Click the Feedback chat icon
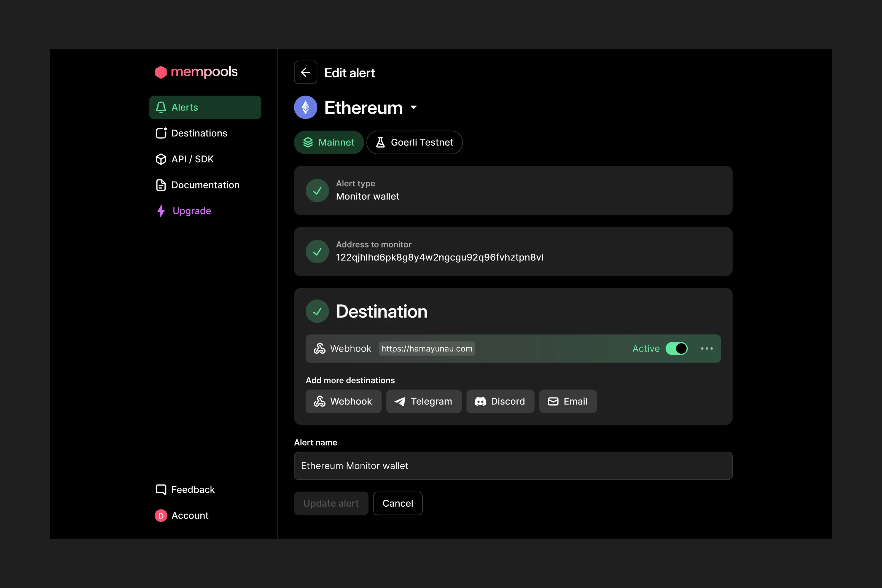 click(161, 490)
